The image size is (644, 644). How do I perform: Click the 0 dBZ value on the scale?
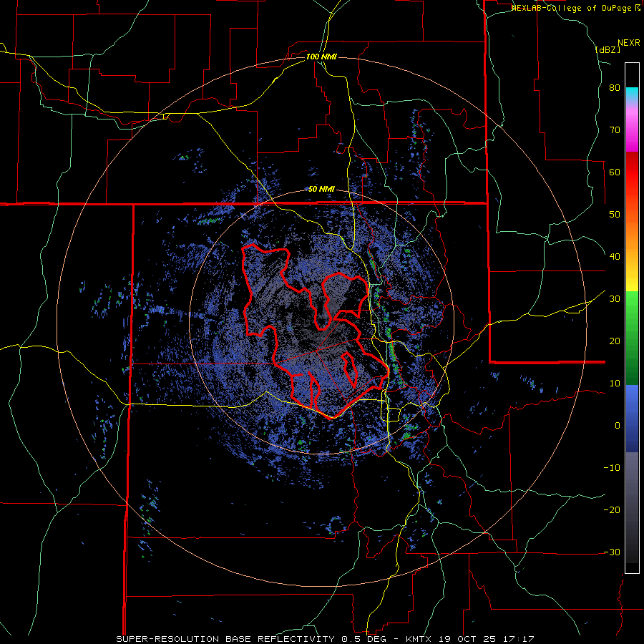[x=618, y=426]
